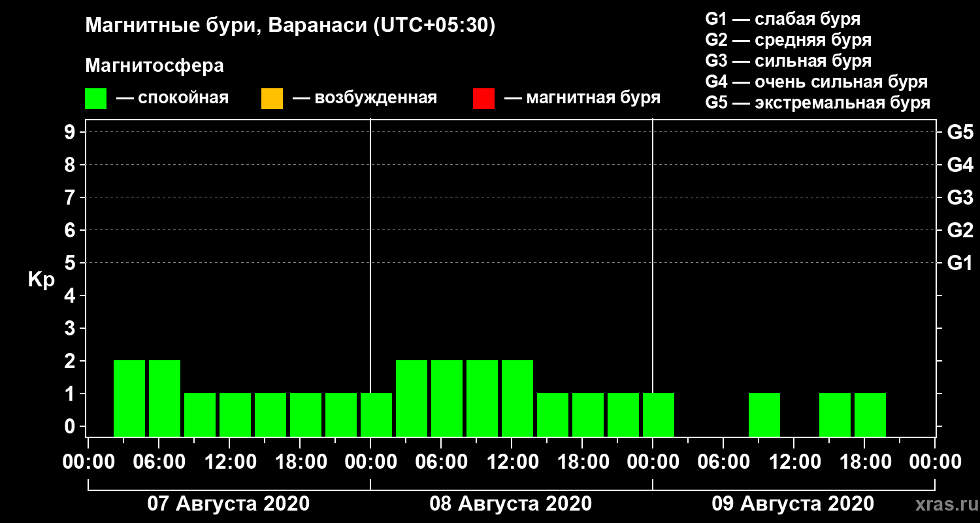Click the red 'магнитная буря' legend swatch
Image resolution: width=980 pixels, height=523 pixels.
coord(483,99)
